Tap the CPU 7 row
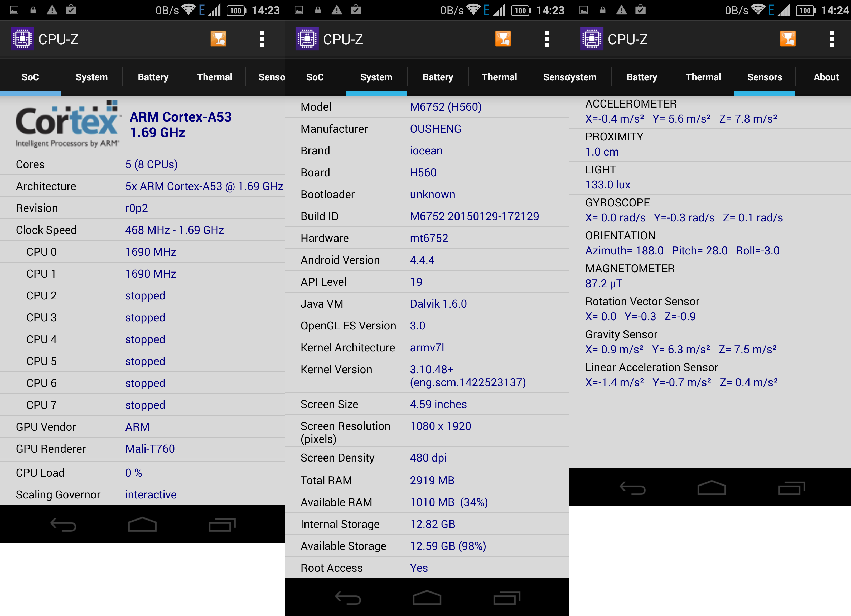Viewport: 851px width, 616px height. coord(142,405)
